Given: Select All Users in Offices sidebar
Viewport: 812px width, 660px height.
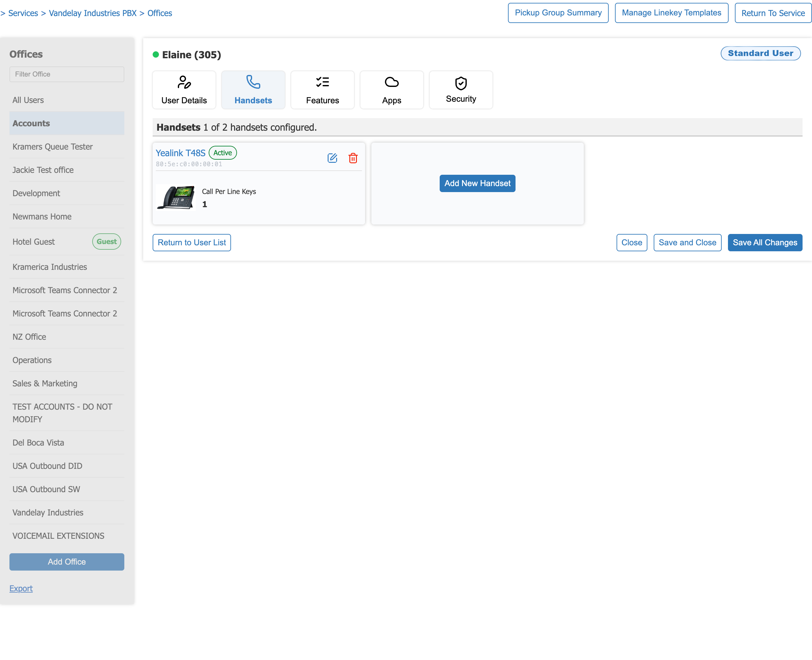Looking at the screenshot, I should pos(67,100).
